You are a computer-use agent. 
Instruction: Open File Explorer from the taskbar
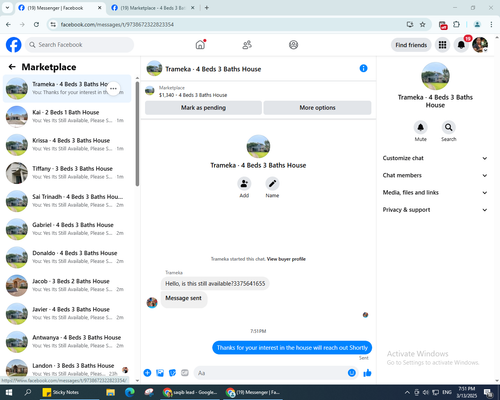point(110,392)
